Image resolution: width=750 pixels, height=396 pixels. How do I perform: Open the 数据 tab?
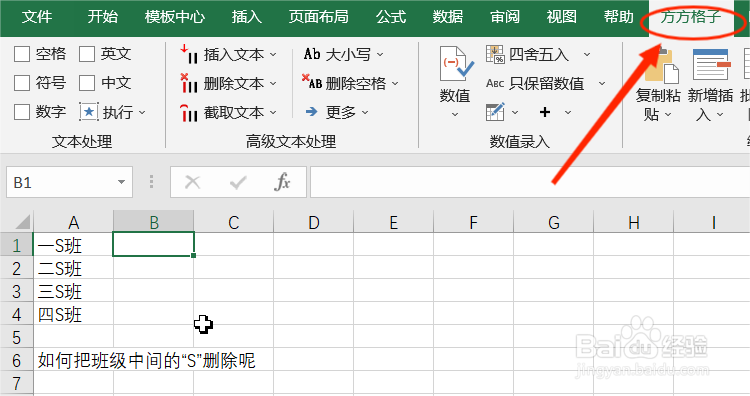[448, 17]
